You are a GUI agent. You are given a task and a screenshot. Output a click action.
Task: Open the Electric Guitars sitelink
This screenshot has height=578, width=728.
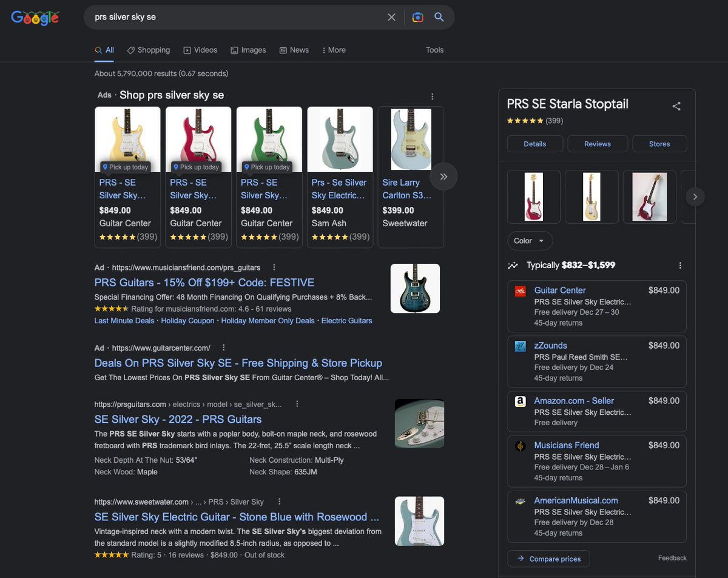tap(347, 321)
